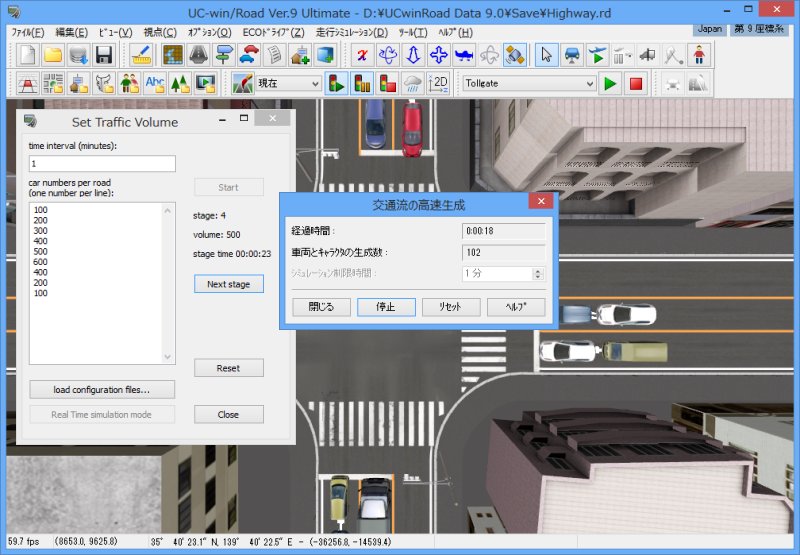Click the red stop simulation button
The width and height of the screenshot is (800, 555).
click(x=635, y=84)
